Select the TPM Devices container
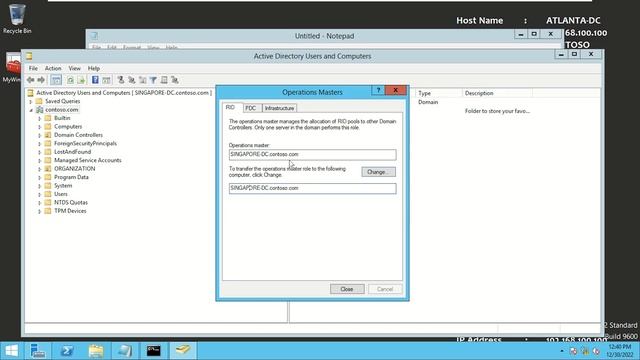The width and height of the screenshot is (640, 360). click(70, 211)
